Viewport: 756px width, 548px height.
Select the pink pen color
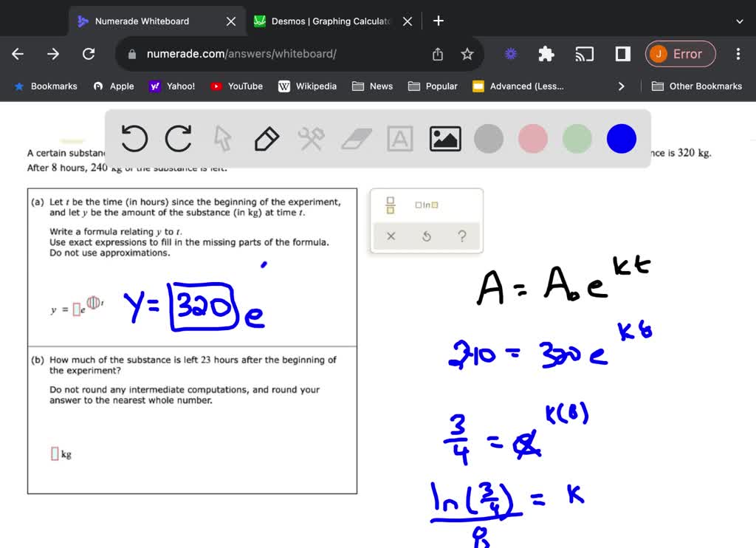tap(532, 138)
